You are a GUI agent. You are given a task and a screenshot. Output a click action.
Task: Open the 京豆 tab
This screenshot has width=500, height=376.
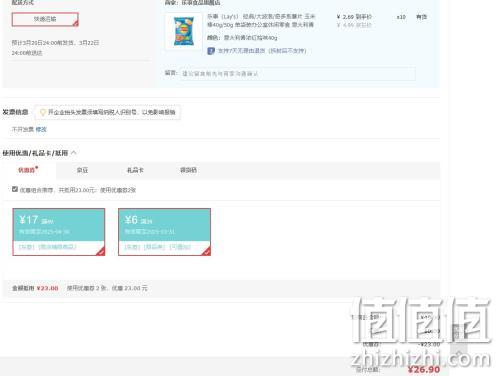click(x=82, y=170)
